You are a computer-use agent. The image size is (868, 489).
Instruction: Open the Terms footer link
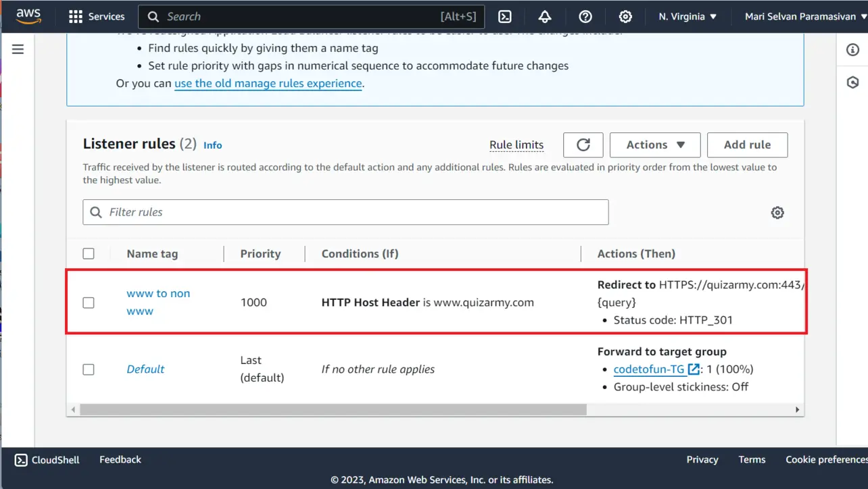752,460
